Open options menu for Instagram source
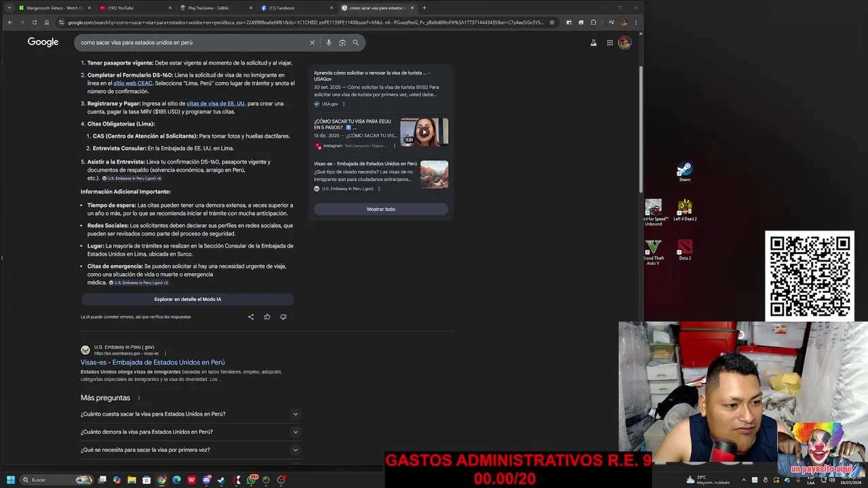 tap(394, 146)
